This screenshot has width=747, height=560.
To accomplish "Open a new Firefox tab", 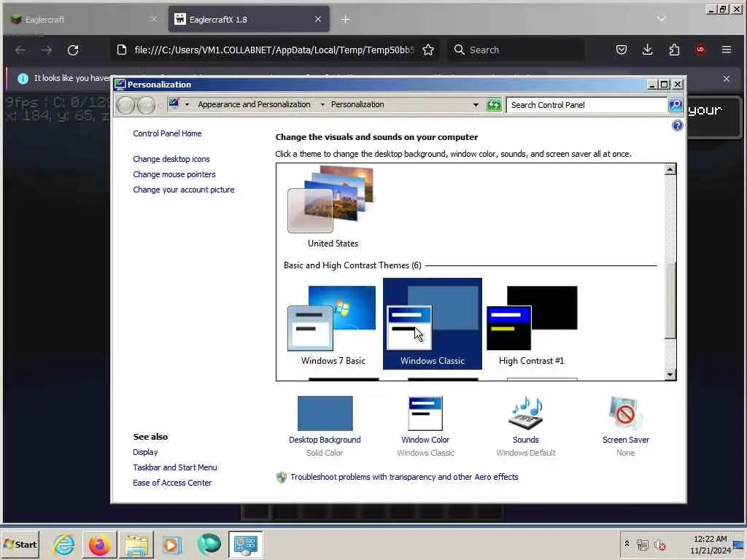I will pos(345,20).
